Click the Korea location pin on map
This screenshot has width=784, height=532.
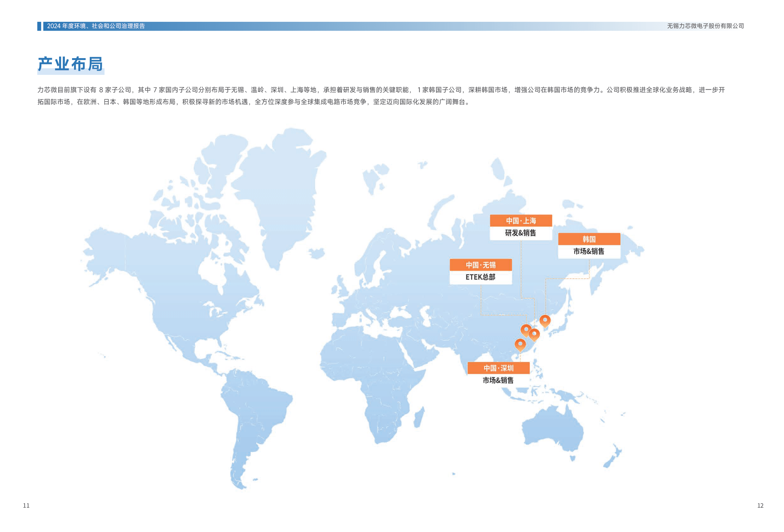click(x=545, y=320)
